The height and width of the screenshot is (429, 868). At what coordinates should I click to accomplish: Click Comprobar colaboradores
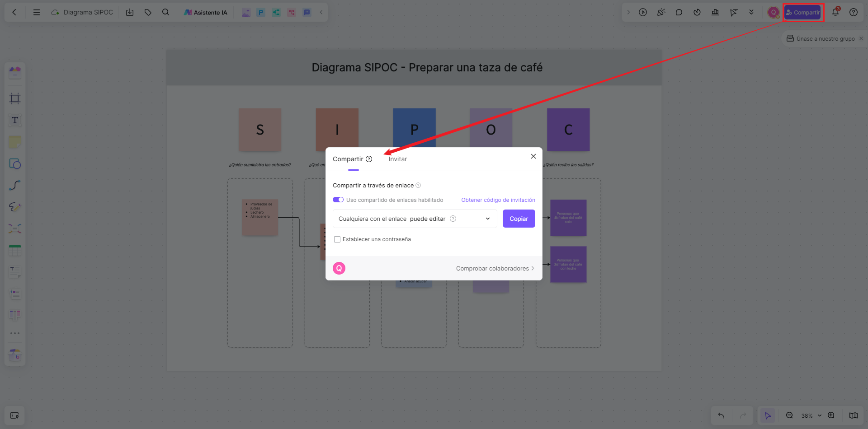(495, 268)
